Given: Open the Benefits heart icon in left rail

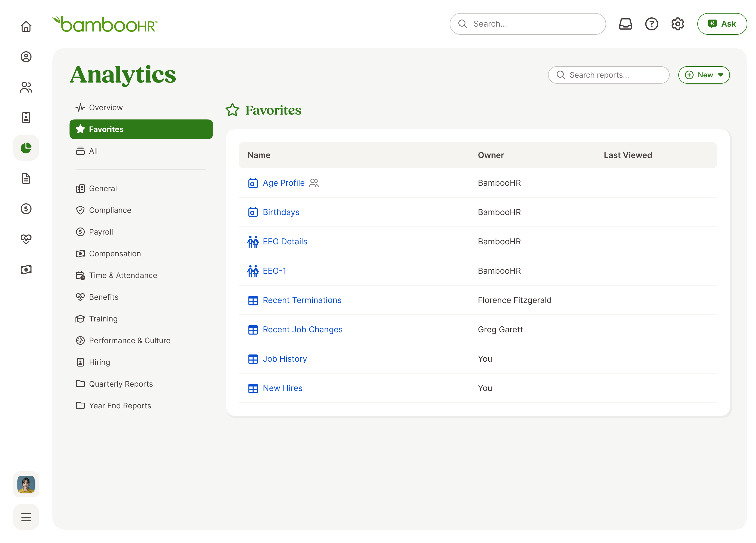Looking at the screenshot, I should pos(26,239).
